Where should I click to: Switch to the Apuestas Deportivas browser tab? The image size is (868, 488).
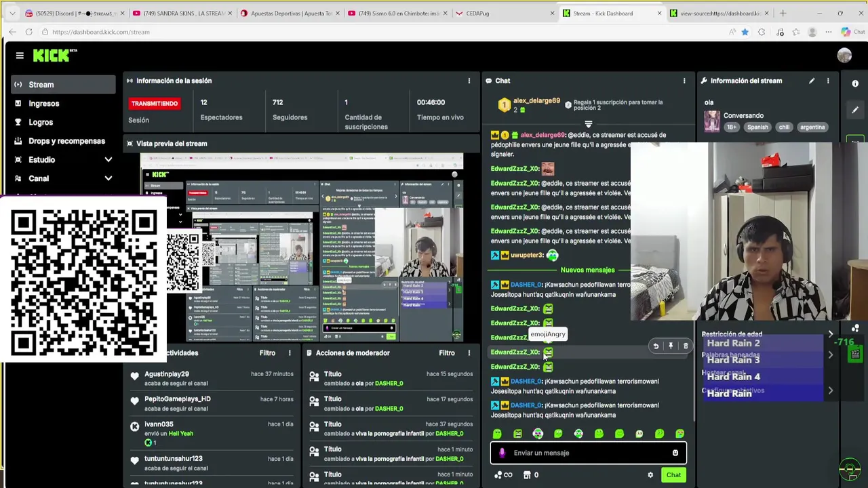[288, 13]
